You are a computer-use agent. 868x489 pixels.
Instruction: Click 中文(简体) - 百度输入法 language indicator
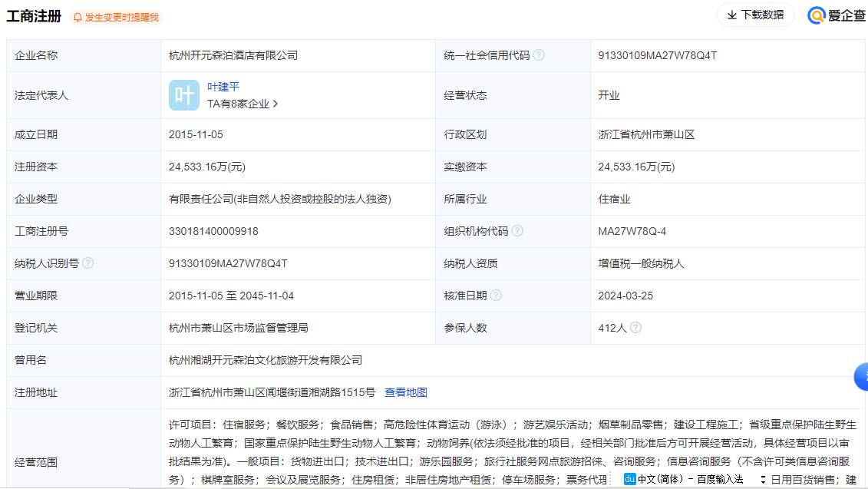coord(690,479)
